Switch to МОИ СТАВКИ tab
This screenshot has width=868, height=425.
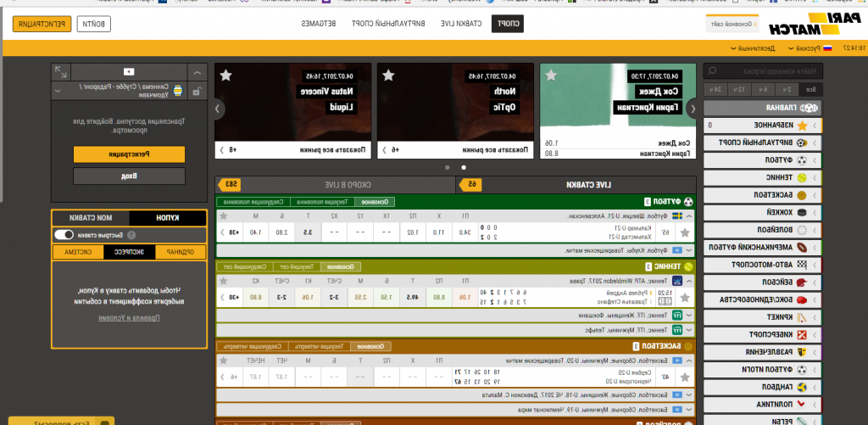91,218
